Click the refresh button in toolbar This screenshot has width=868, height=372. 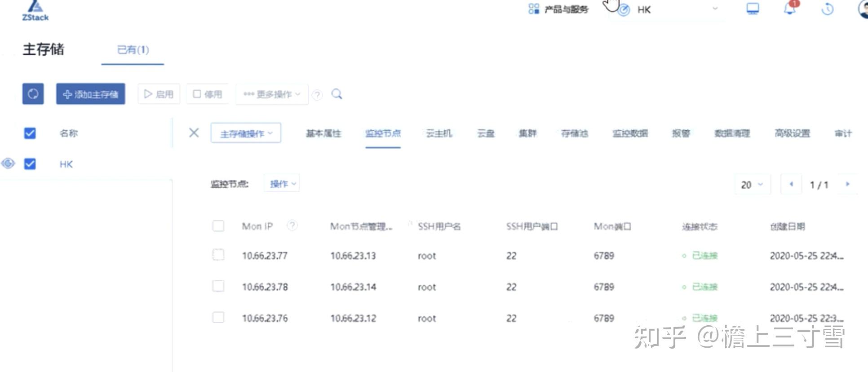click(x=33, y=94)
